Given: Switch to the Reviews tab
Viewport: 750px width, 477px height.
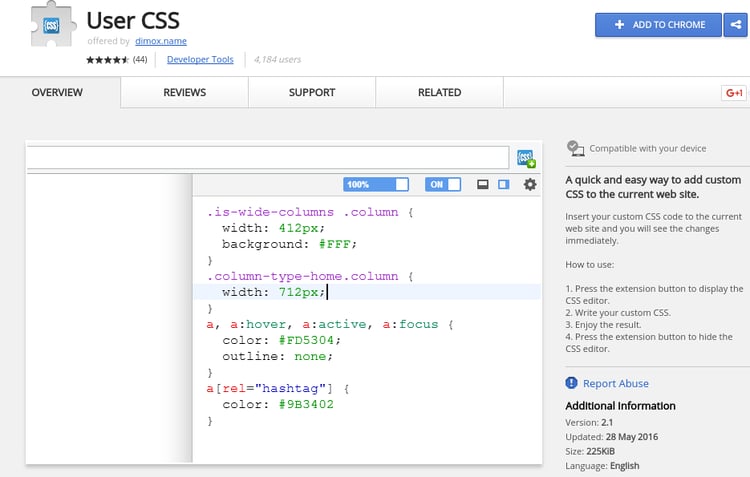Looking at the screenshot, I should pos(184,93).
